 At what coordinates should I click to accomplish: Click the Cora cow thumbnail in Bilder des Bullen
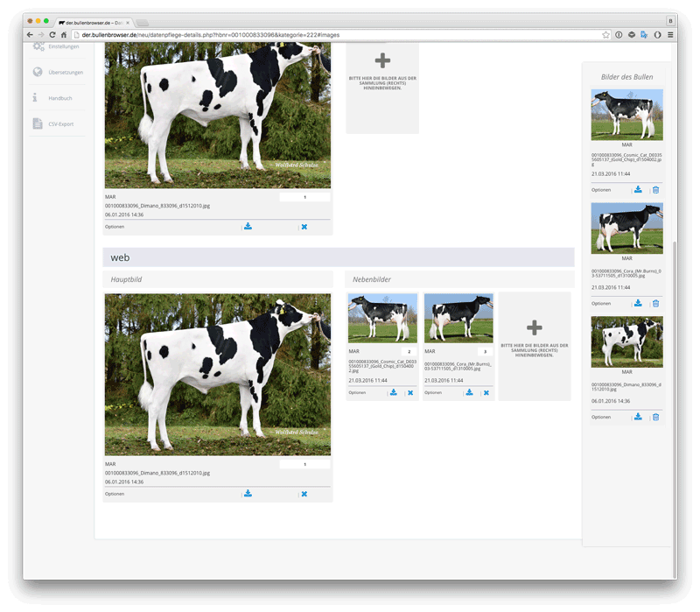(626, 229)
